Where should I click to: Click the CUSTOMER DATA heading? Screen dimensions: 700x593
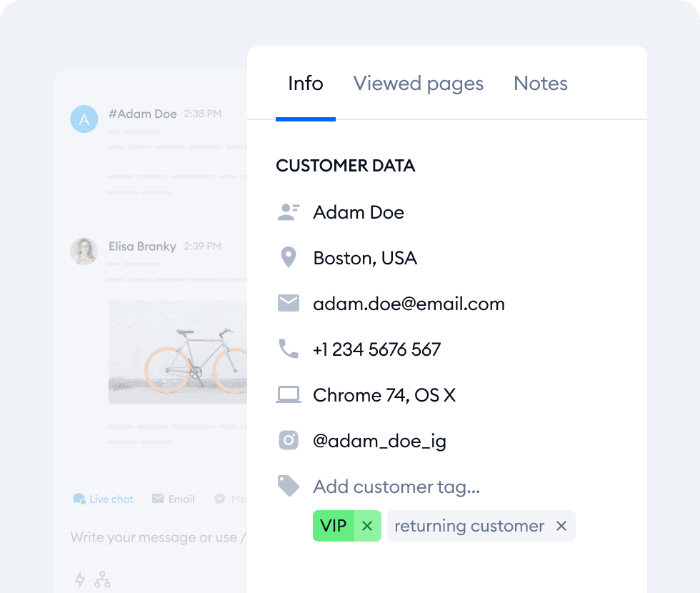(x=346, y=166)
